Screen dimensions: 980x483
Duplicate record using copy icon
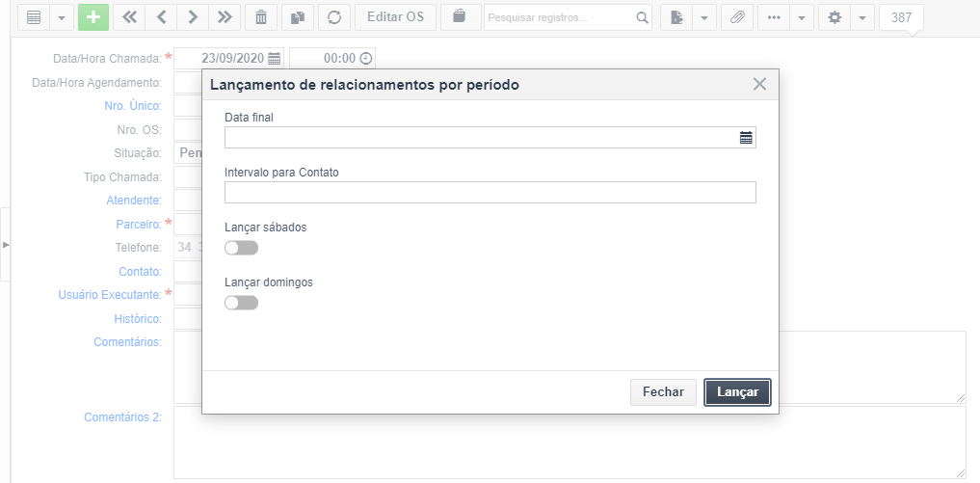pyautogui.click(x=298, y=17)
